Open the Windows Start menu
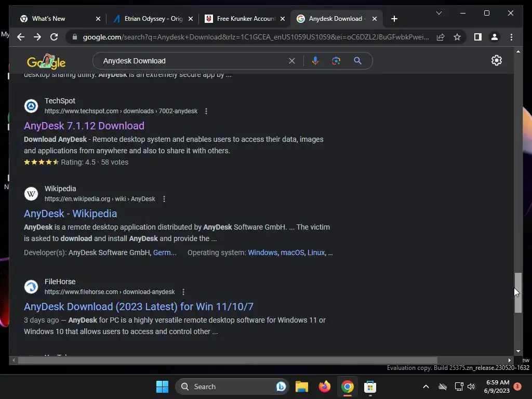Image resolution: width=532 pixels, height=399 pixels. coord(162,387)
